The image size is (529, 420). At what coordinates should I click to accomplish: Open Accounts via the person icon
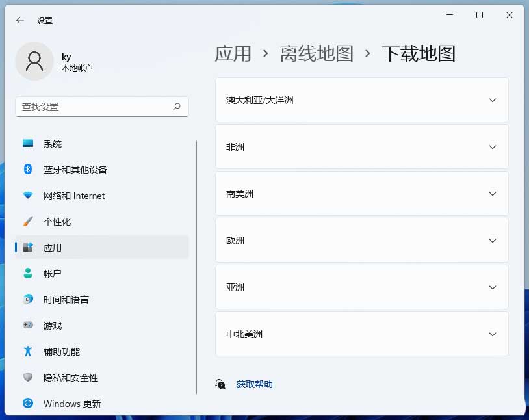(x=28, y=274)
